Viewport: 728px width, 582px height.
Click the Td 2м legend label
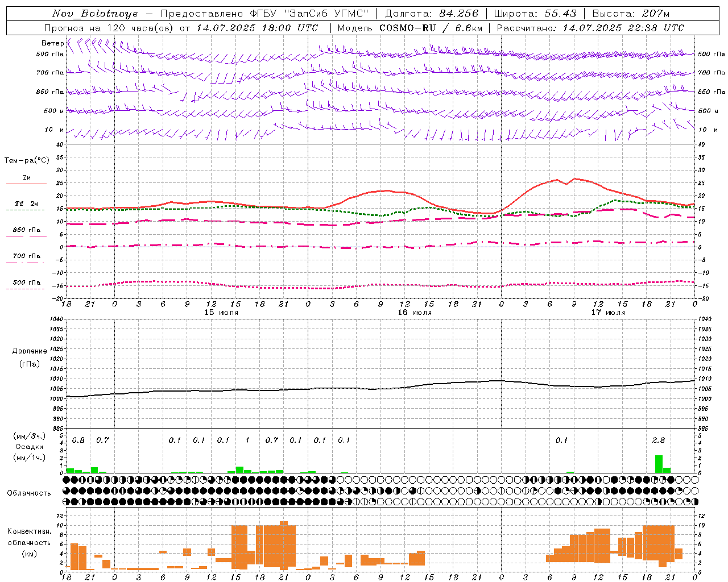click(26, 203)
